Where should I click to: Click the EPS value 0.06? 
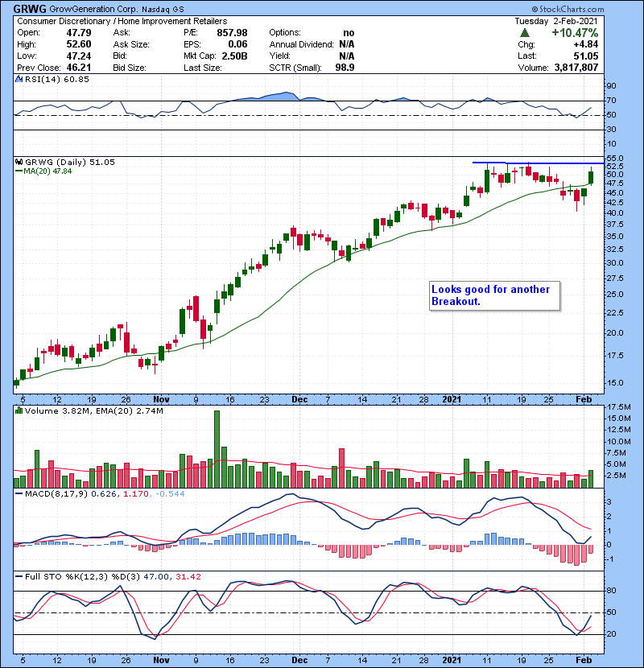pyautogui.click(x=237, y=44)
